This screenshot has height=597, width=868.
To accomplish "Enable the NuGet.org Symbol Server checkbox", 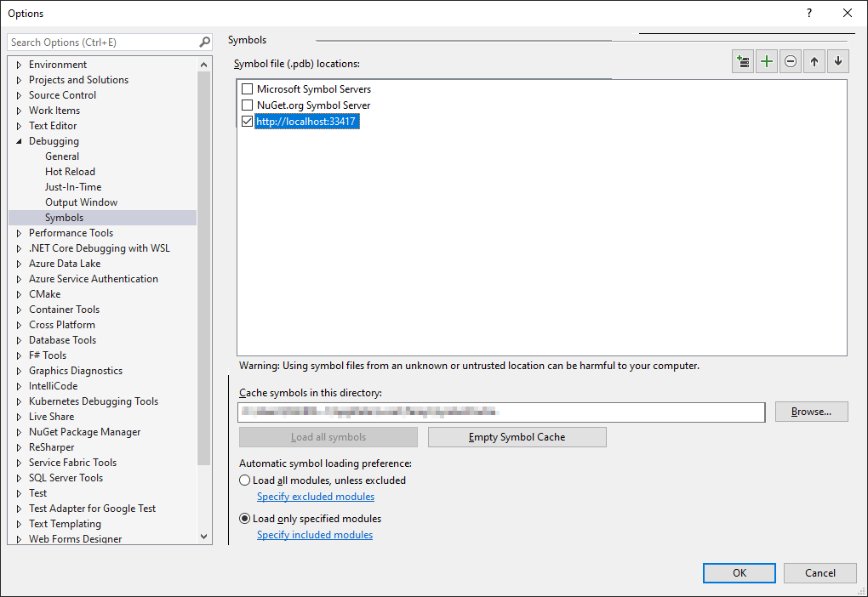I will [248, 105].
